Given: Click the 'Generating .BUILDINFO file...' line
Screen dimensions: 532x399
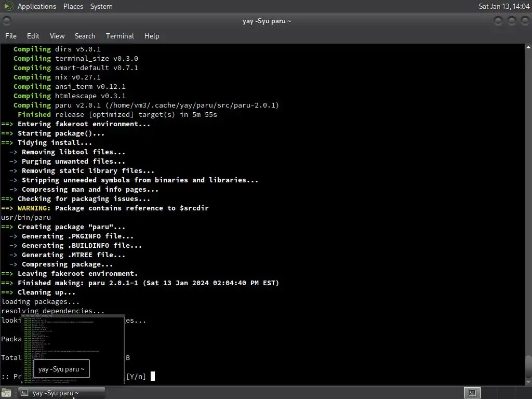Looking at the screenshot, I should pyautogui.click(x=75, y=246).
